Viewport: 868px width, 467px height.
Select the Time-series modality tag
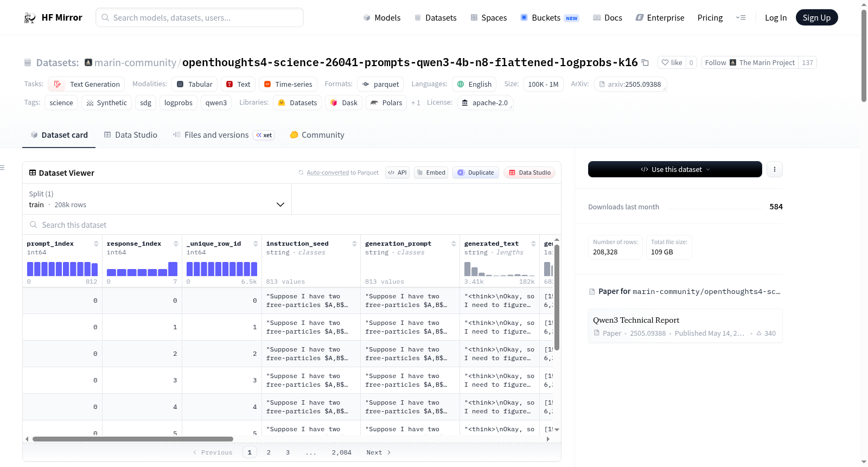(x=288, y=84)
